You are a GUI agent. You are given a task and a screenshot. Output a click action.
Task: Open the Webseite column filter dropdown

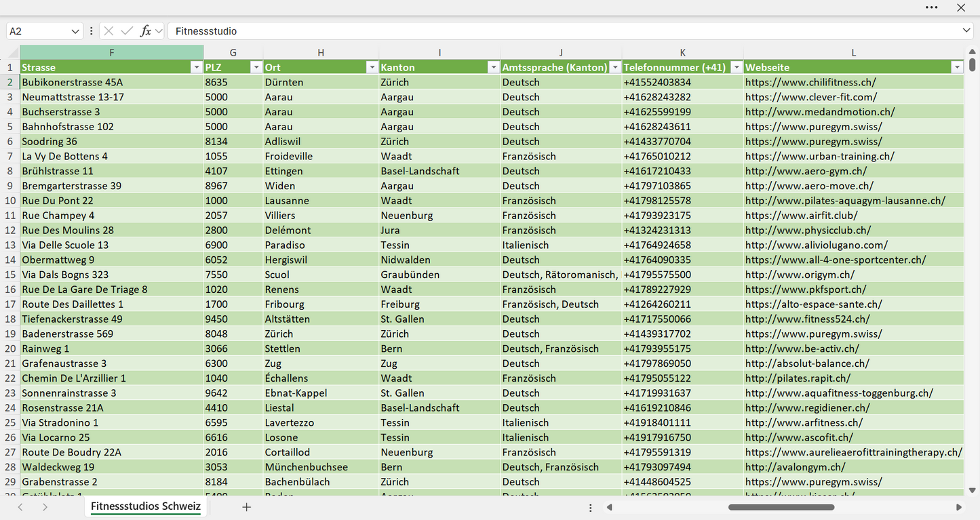pyautogui.click(x=957, y=67)
